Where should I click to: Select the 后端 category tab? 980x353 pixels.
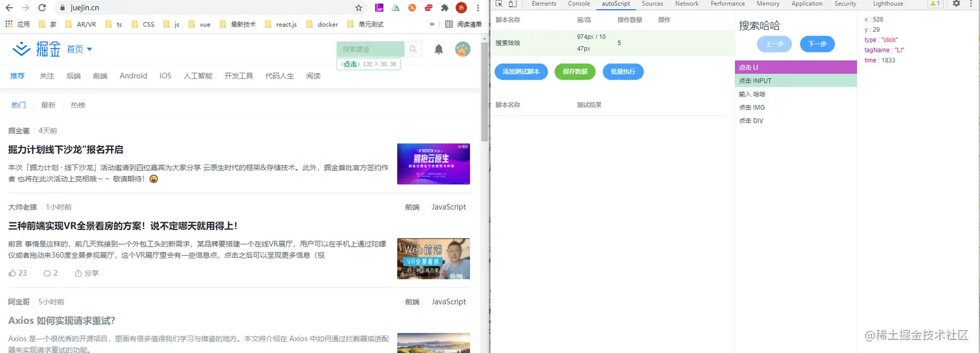73,76
